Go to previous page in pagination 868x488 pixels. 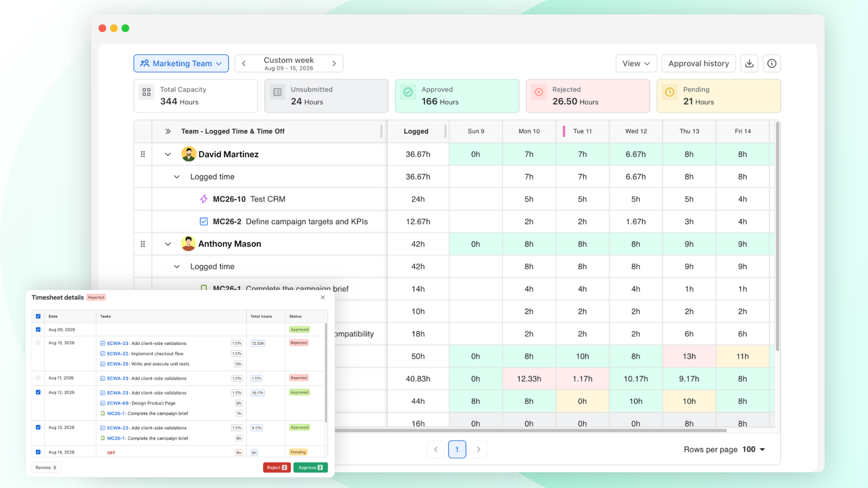tap(436, 449)
